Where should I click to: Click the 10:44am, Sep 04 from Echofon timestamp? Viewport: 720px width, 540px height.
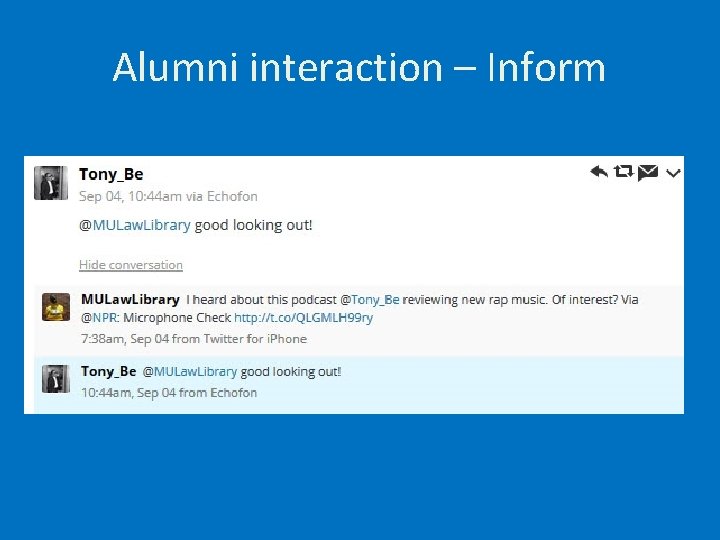[168, 391]
